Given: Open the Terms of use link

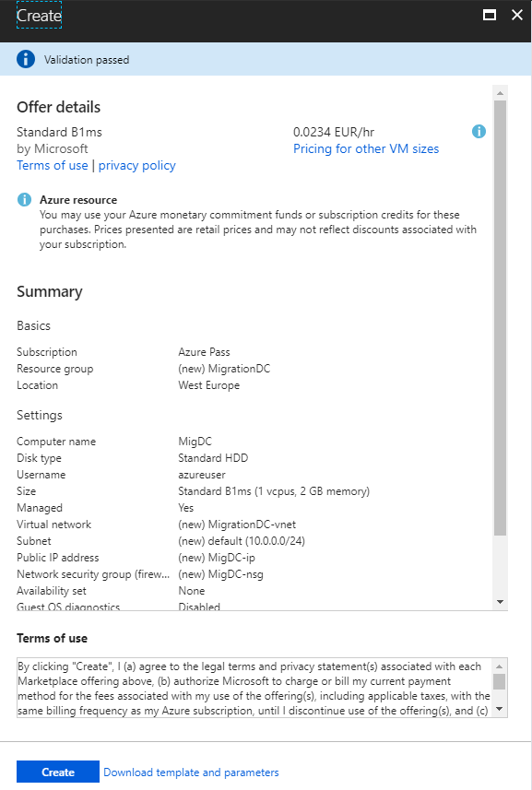Looking at the screenshot, I should click(x=53, y=165).
